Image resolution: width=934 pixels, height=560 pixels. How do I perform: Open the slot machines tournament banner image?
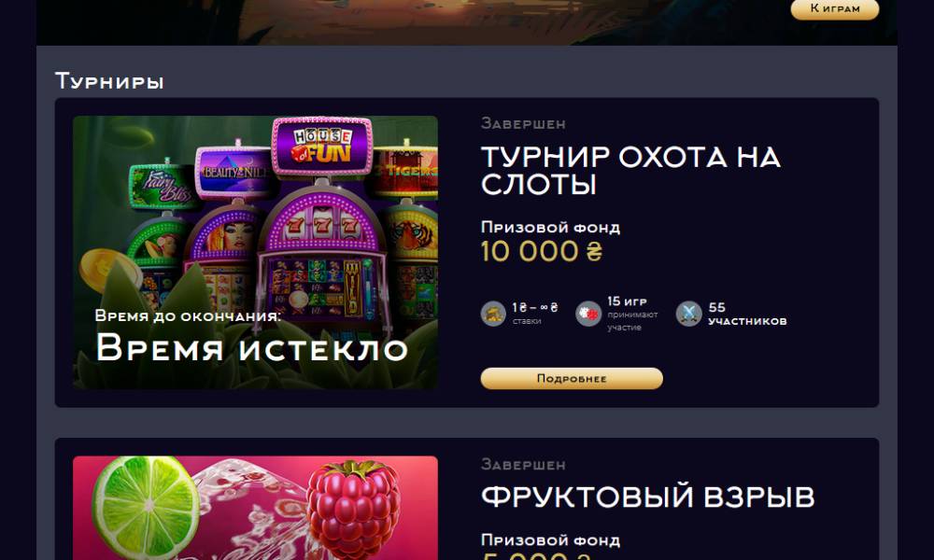pos(255,253)
